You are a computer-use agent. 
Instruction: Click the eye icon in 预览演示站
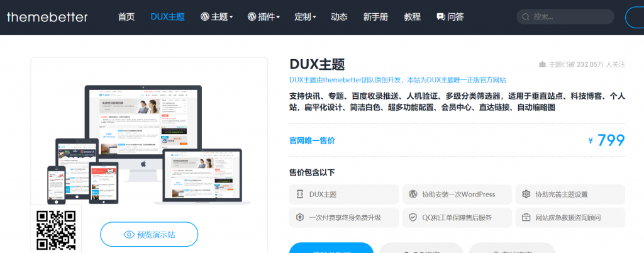(x=129, y=235)
